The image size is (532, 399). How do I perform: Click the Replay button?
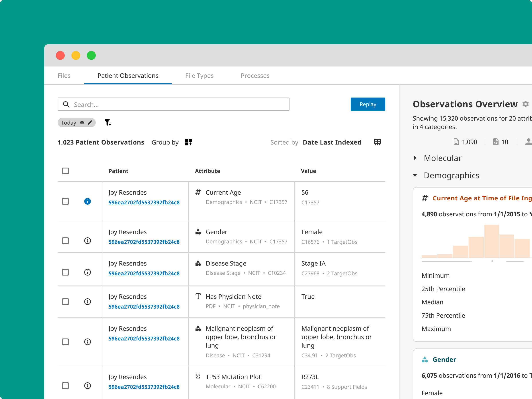[368, 104]
